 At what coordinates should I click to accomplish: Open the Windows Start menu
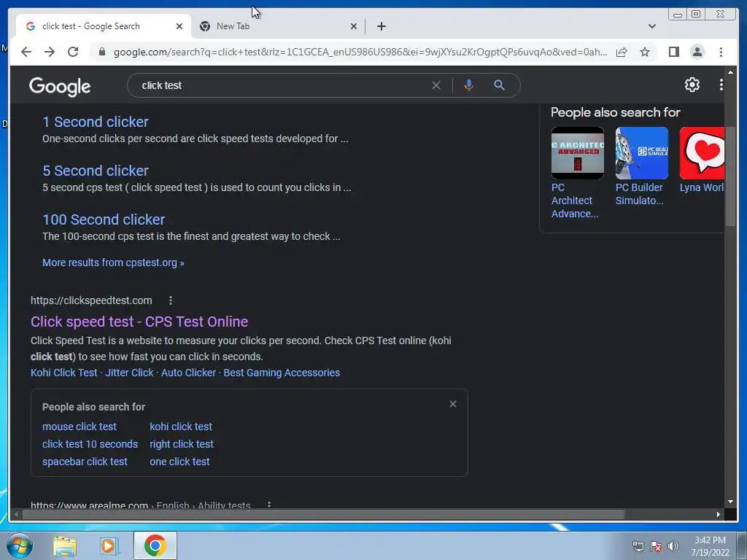19,545
